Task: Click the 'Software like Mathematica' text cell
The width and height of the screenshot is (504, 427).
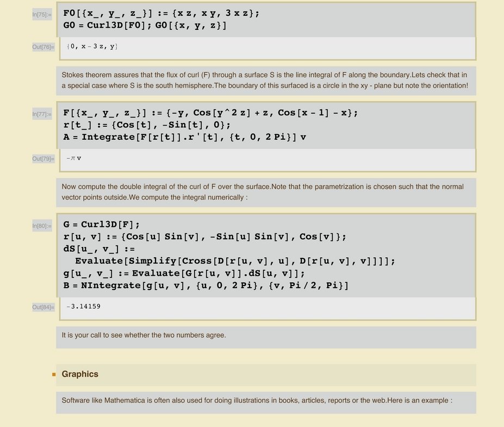Action: [257, 401]
